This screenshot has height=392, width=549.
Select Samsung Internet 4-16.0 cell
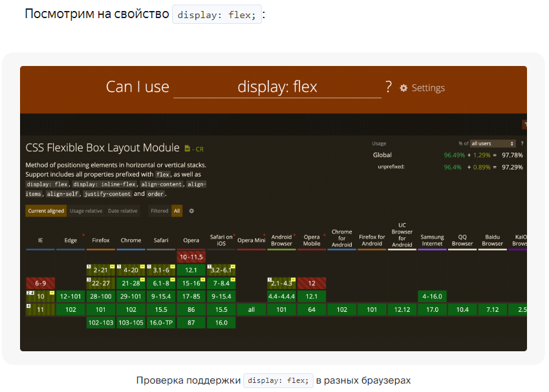point(432,296)
